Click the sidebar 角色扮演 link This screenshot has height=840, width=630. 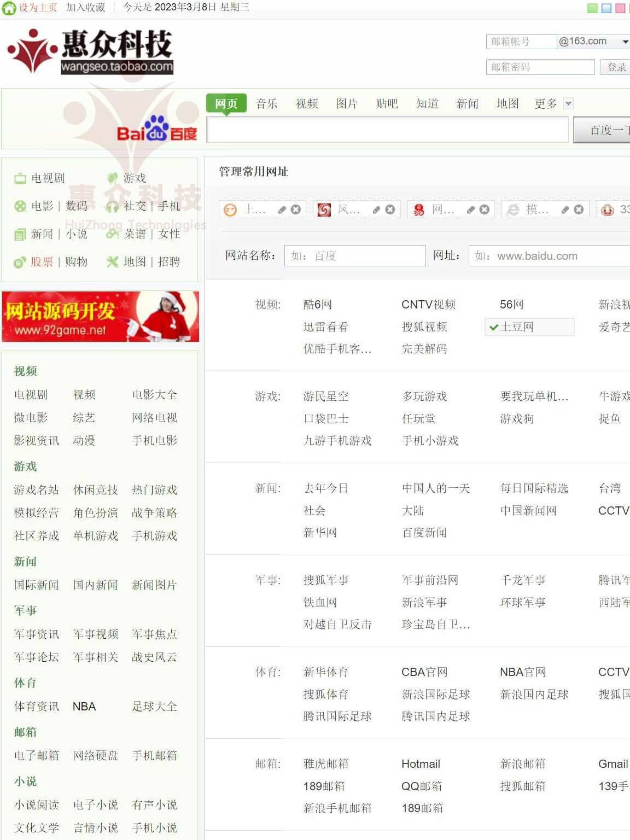click(x=96, y=513)
